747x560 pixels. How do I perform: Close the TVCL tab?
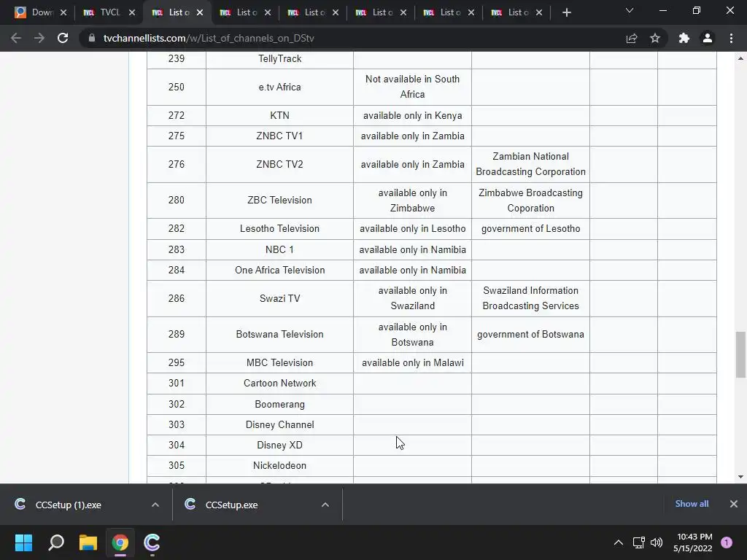click(x=132, y=12)
